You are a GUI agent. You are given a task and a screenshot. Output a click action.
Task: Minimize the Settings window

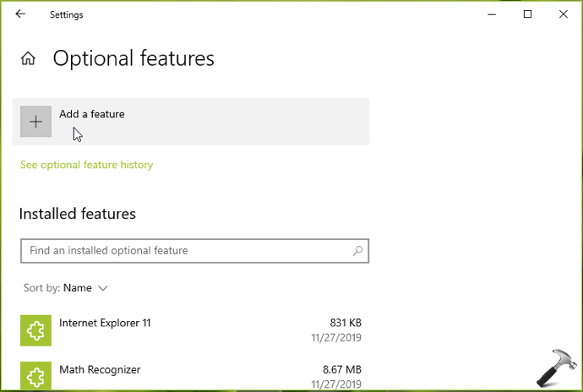click(x=492, y=14)
